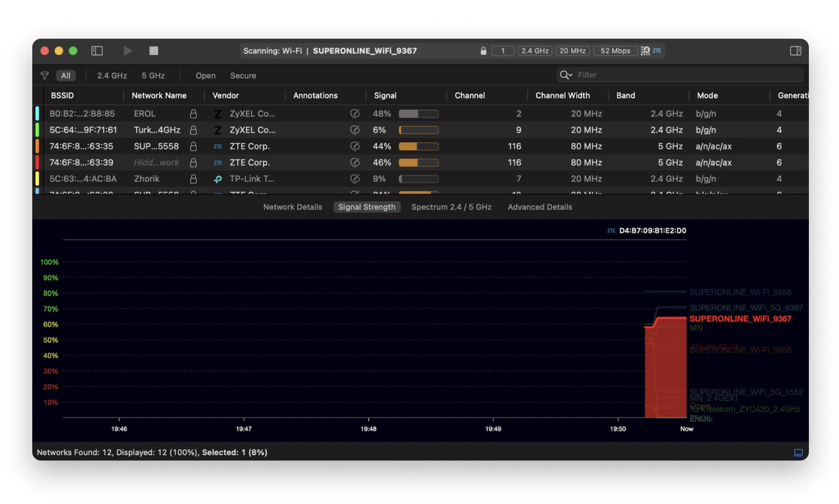Click the 52 Mbps badge in title bar
The height and width of the screenshot is (504, 839).
(615, 51)
